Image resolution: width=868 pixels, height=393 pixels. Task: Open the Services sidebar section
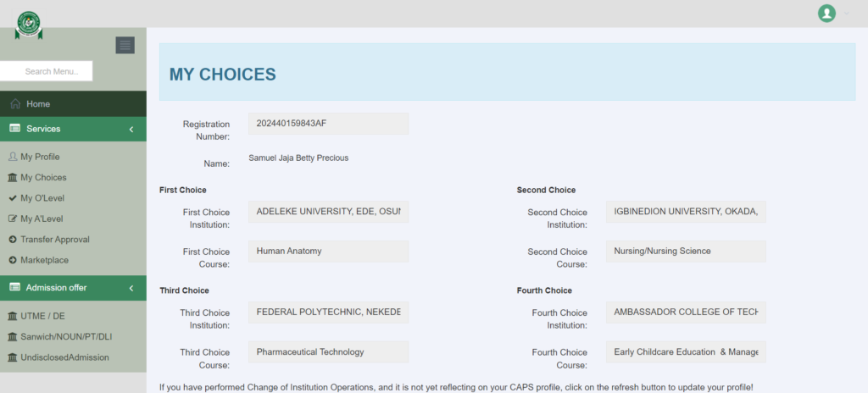[x=73, y=129]
